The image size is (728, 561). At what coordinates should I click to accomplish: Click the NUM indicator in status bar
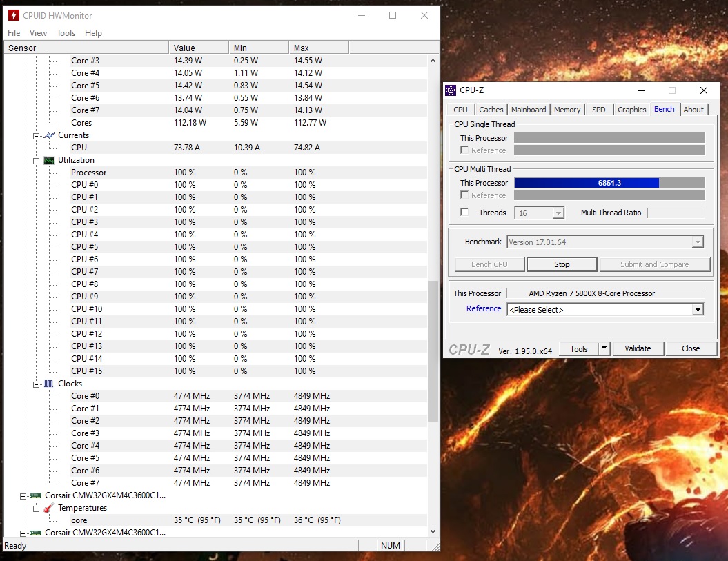coord(390,546)
